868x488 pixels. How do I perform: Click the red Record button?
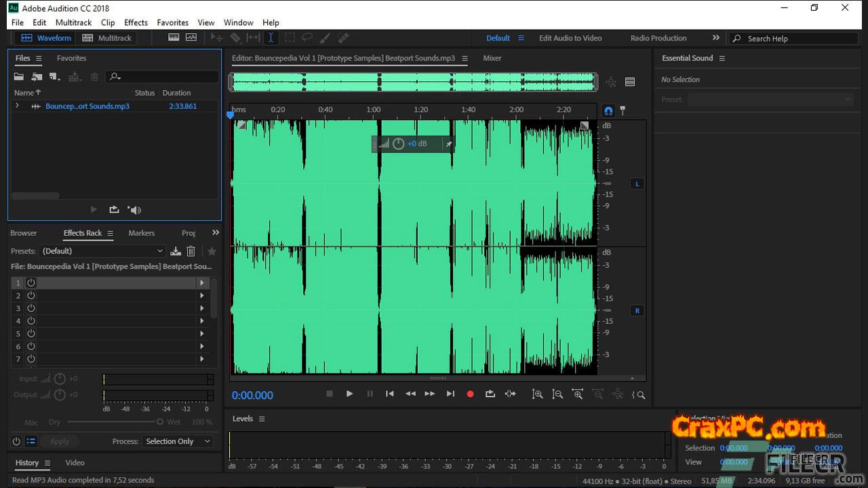point(470,394)
